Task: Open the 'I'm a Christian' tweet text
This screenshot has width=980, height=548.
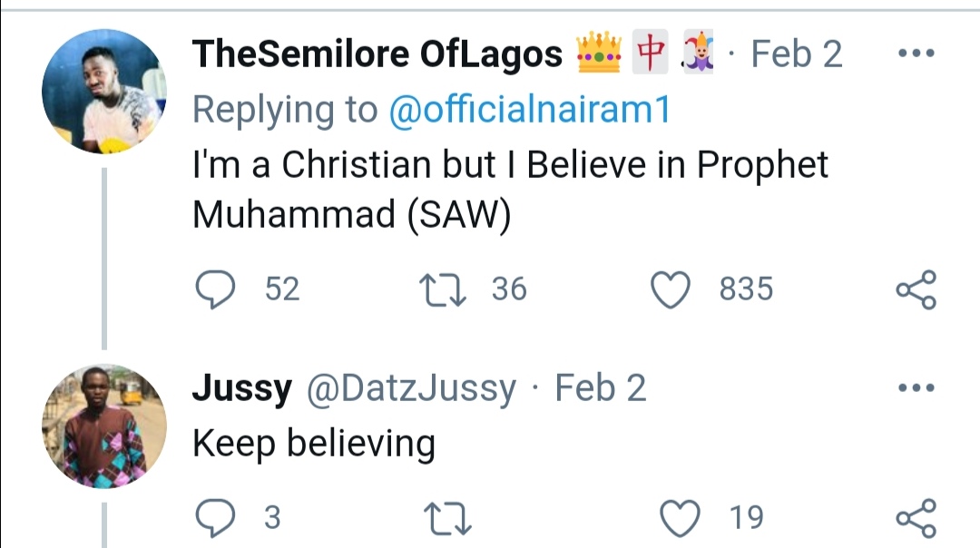Action: 510,190
